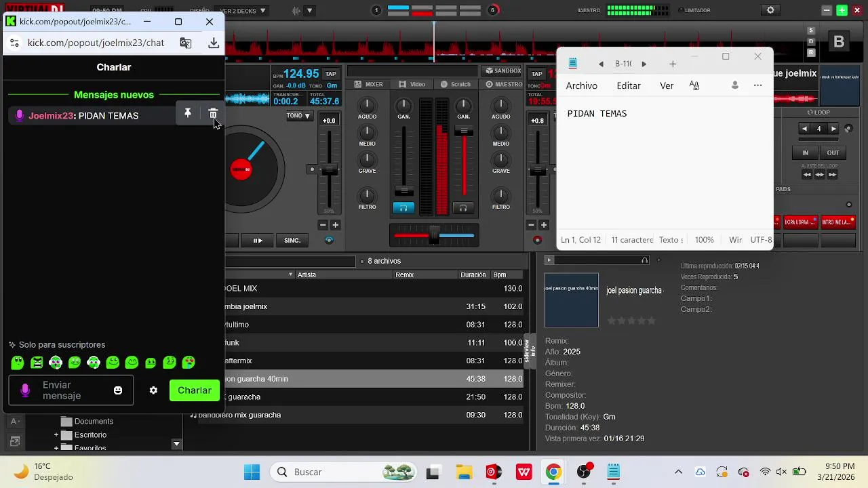Open the WPS Office app in the taskbar
The height and width of the screenshot is (488, 868).
524,472
